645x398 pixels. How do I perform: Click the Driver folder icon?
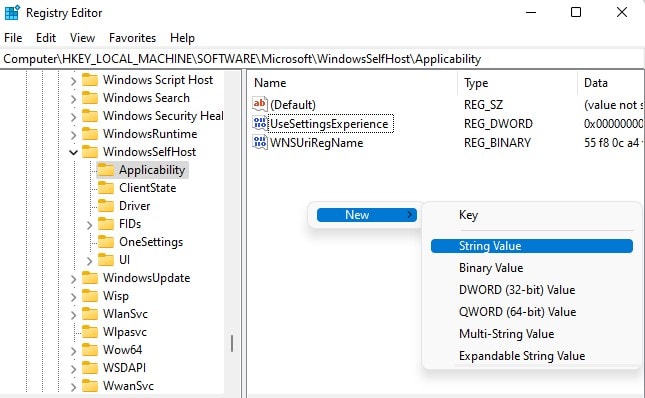tap(106, 206)
